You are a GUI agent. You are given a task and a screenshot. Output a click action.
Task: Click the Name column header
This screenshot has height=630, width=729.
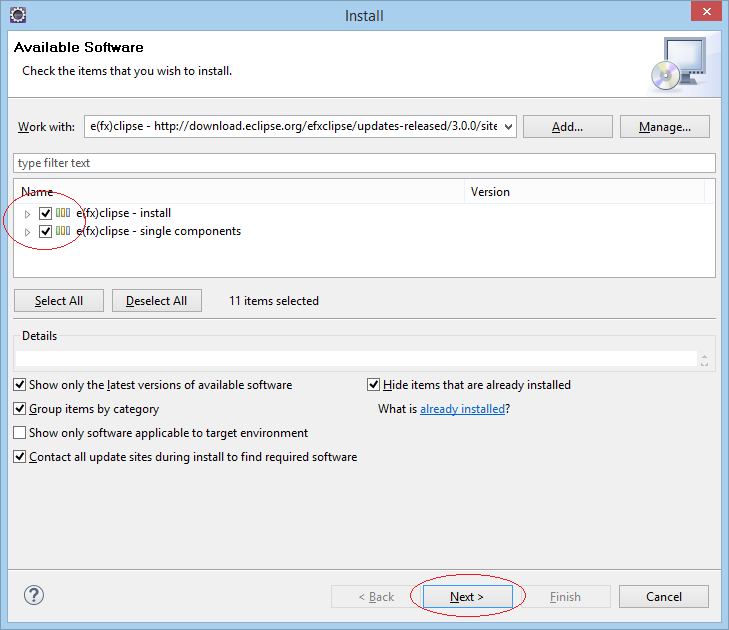(239, 192)
